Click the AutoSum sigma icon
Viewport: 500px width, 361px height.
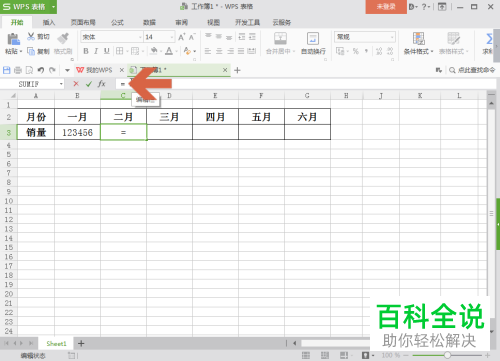click(489, 39)
